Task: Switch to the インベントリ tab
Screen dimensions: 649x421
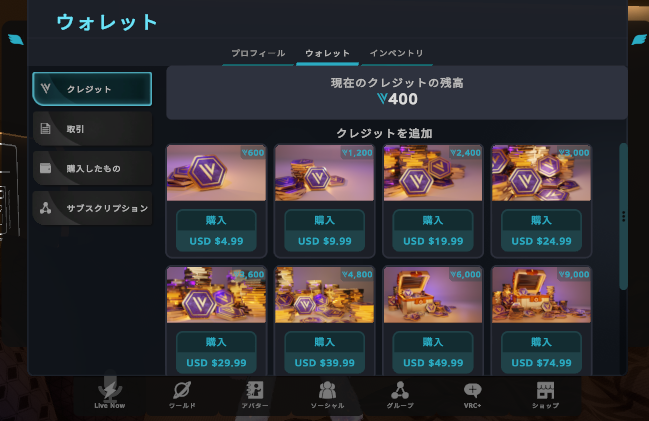Action: [397, 54]
